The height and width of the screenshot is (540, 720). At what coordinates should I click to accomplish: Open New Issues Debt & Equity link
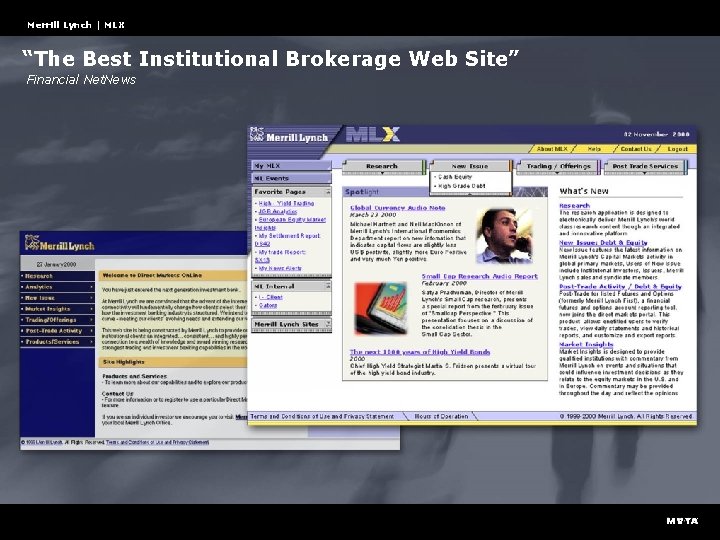pos(603,242)
